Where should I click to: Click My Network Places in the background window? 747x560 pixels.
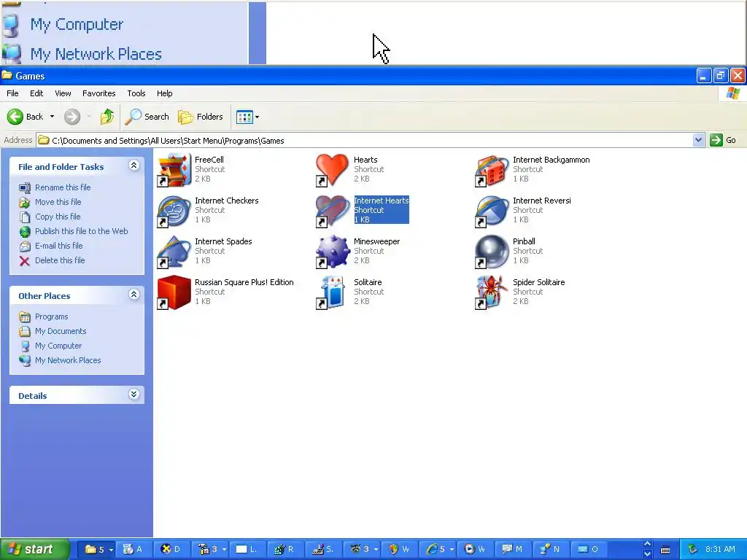pos(96,54)
